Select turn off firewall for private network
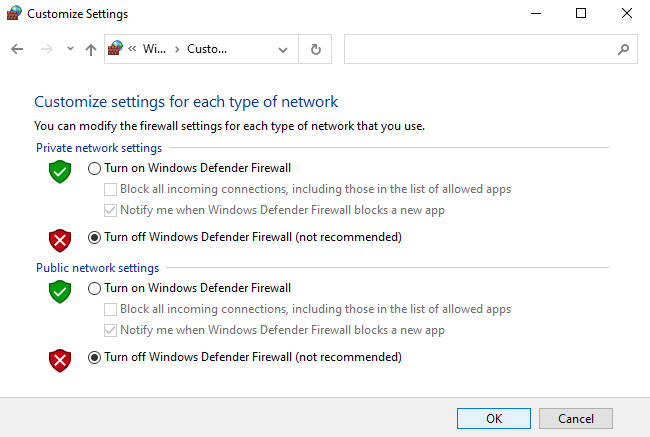Image resolution: width=650 pixels, height=437 pixels. 94,237
